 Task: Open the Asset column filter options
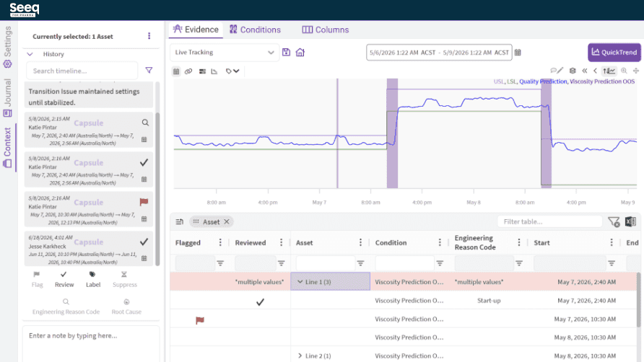pos(360,263)
